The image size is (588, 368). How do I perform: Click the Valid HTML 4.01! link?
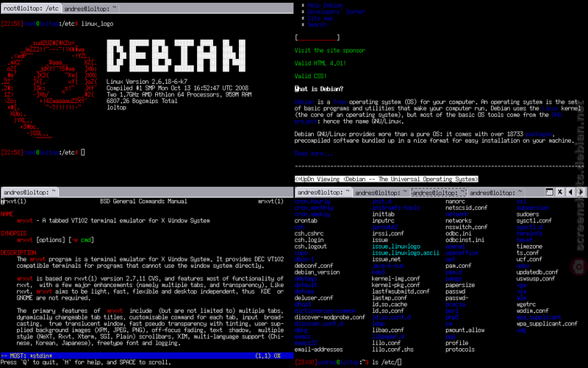[x=320, y=63]
